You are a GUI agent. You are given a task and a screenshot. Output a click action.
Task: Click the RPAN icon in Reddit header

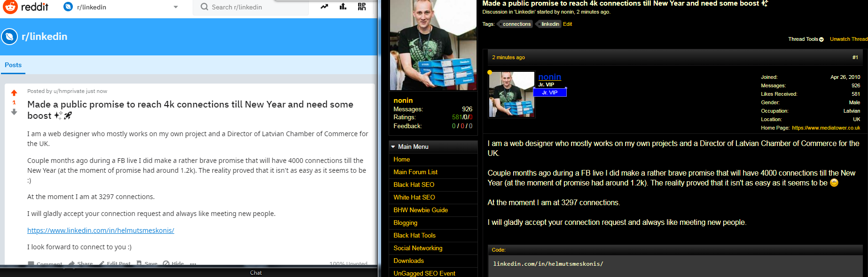point(361,7)
